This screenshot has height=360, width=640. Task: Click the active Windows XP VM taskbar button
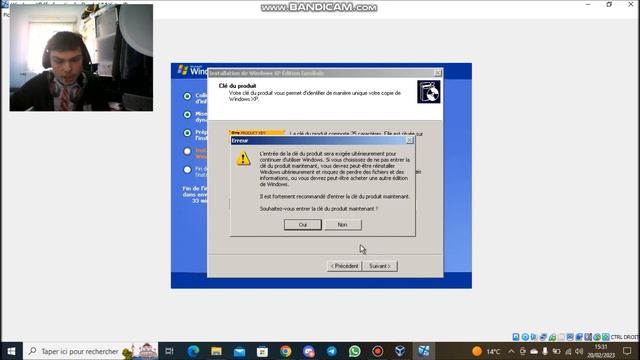point(424,351)
